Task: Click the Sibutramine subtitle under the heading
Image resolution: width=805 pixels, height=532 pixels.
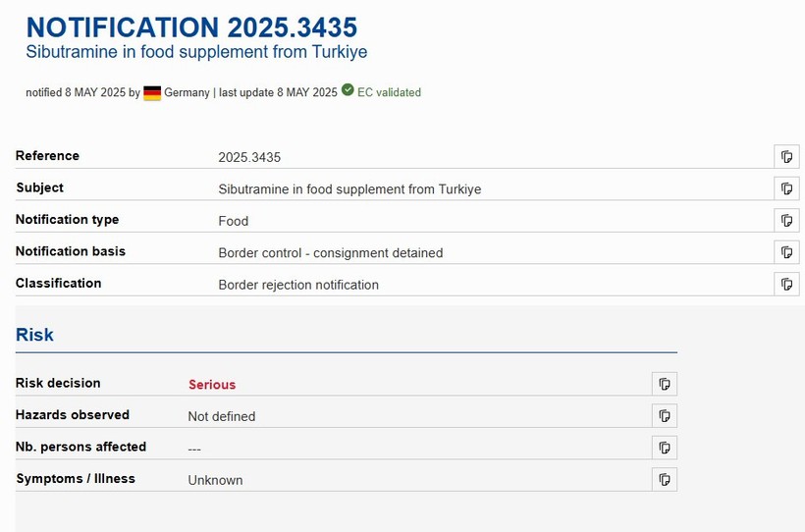Action: [196, 52]
